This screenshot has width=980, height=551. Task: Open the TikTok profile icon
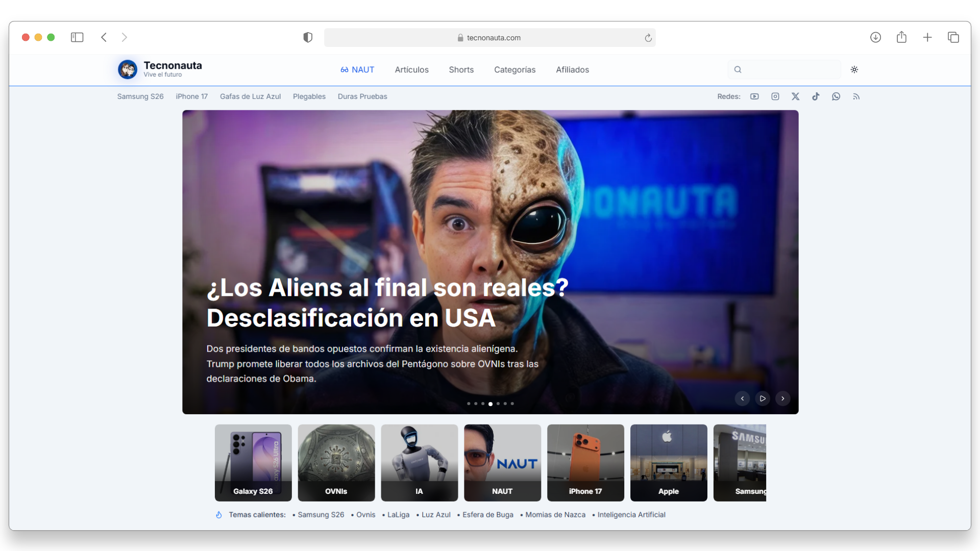pos(816,96)
